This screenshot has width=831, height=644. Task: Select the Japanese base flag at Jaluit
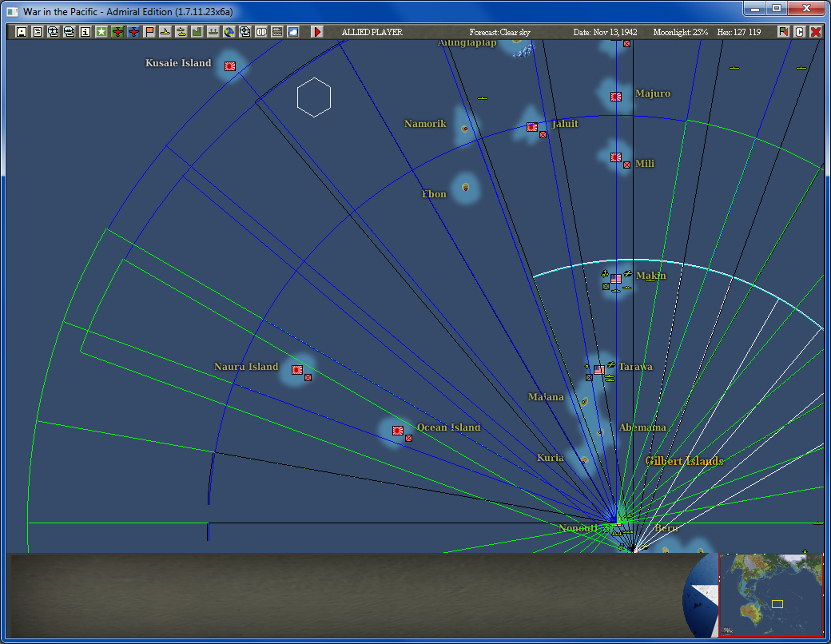pyautogui.click(x=532, y=127)
